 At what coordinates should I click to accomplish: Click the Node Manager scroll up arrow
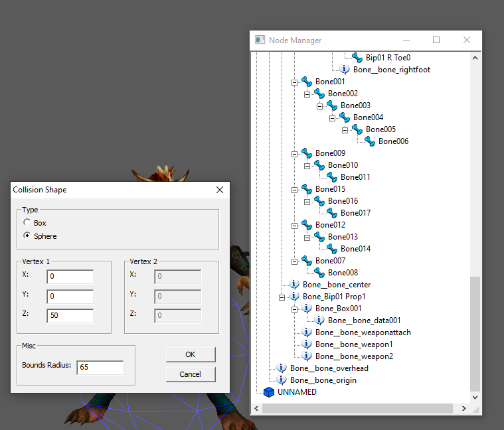coord(475,58)
